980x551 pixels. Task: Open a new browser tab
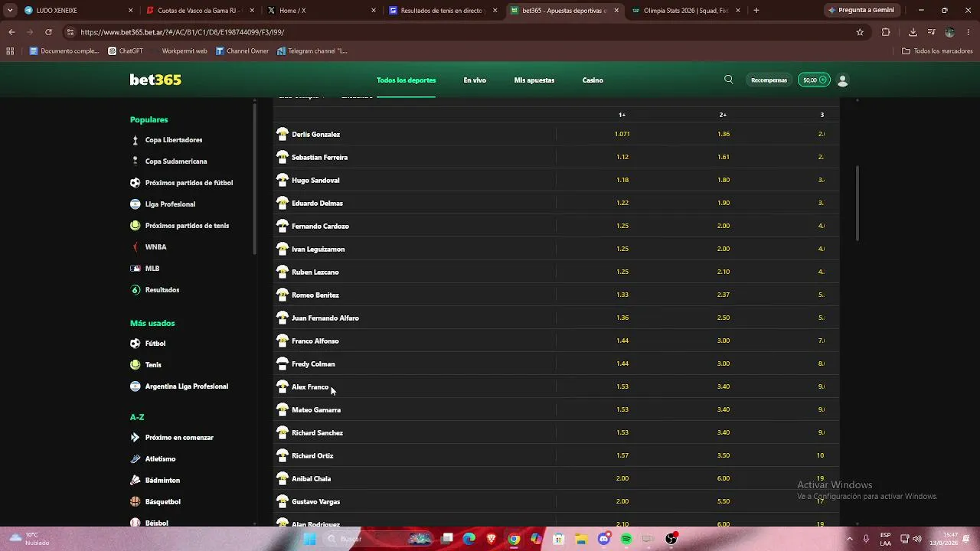click(x=756, y=11)
